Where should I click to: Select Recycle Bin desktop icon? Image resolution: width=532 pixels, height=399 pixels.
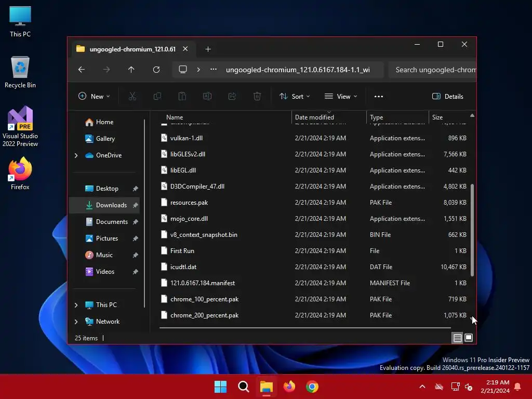click(20, 72)
